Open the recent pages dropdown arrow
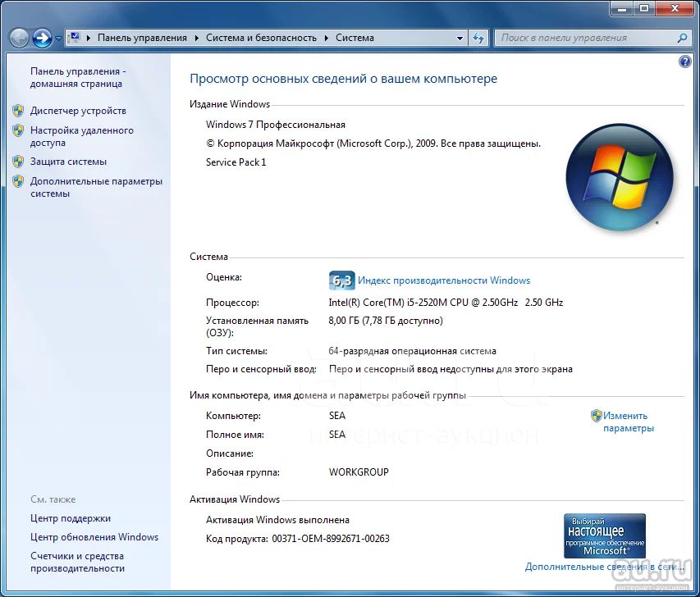The width and height of the screenshot is (700, 597). [x=58, y=39]
